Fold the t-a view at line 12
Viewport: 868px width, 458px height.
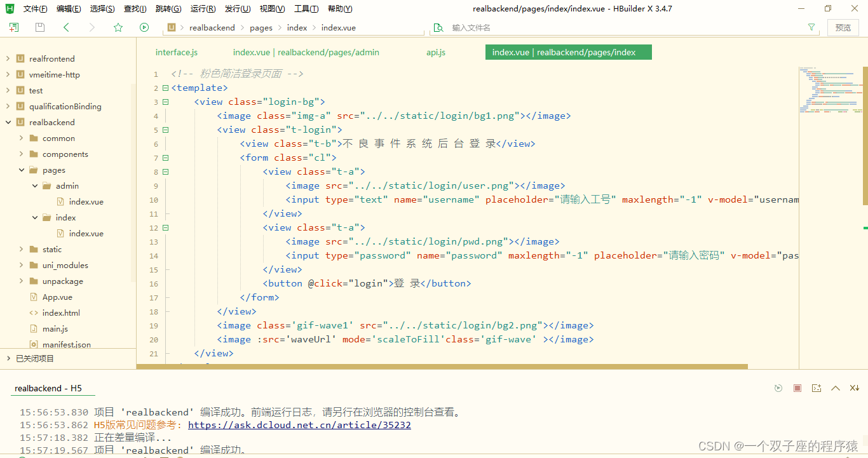click(166, 227)
